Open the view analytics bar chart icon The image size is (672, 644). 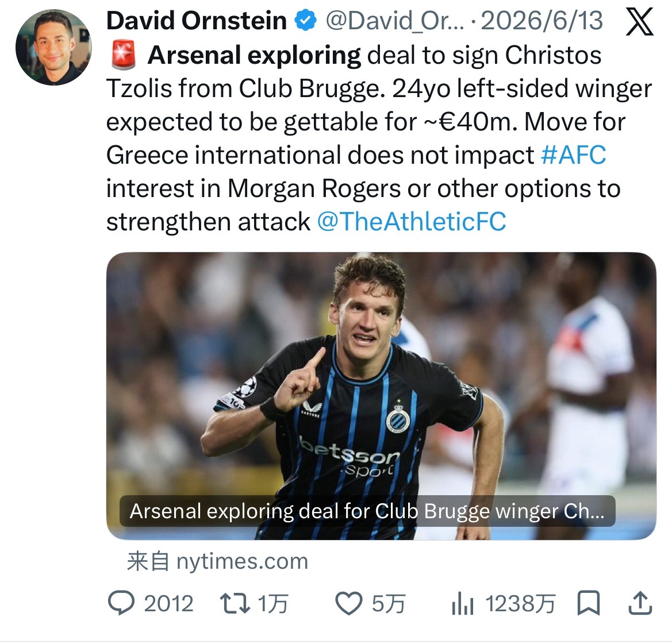point(462,604)
